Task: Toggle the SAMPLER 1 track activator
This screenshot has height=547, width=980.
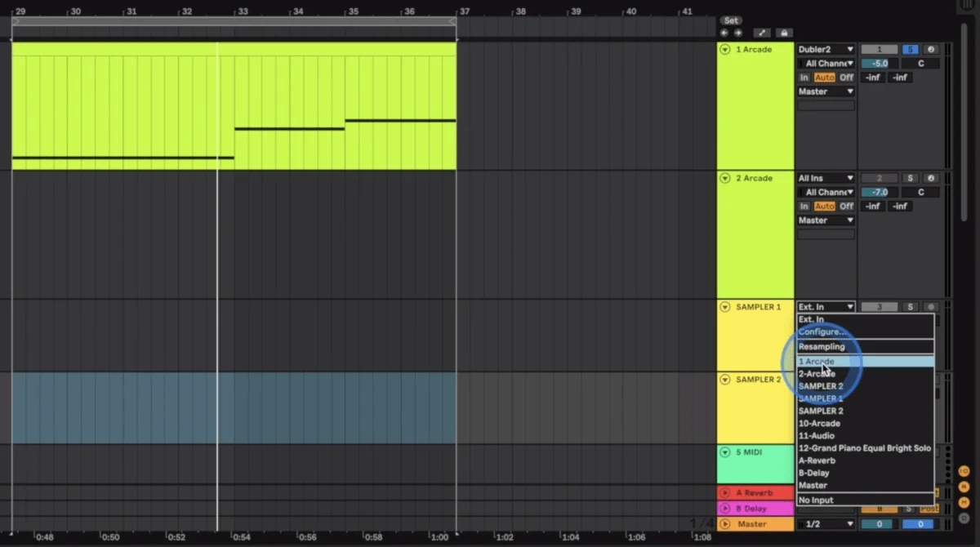Action: tap(880, 307)
